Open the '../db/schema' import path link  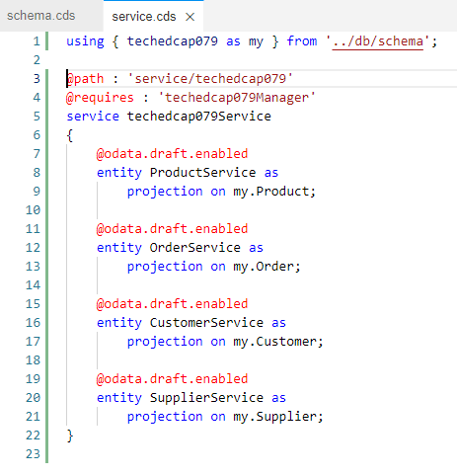tap(378, 41)
